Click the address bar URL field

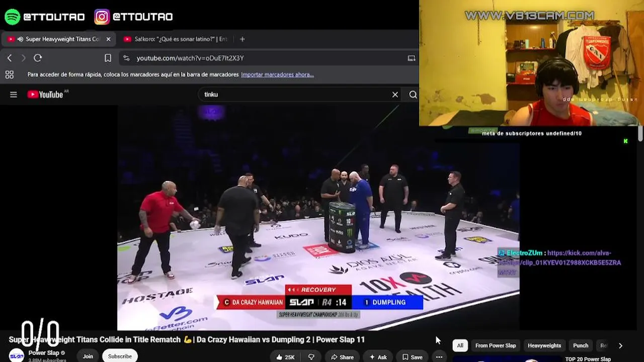pos(269,58)
